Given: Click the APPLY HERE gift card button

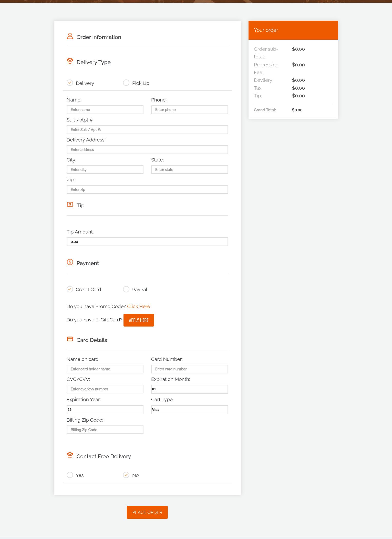Looking at the screenshot, I should click(x=139, y=320).
